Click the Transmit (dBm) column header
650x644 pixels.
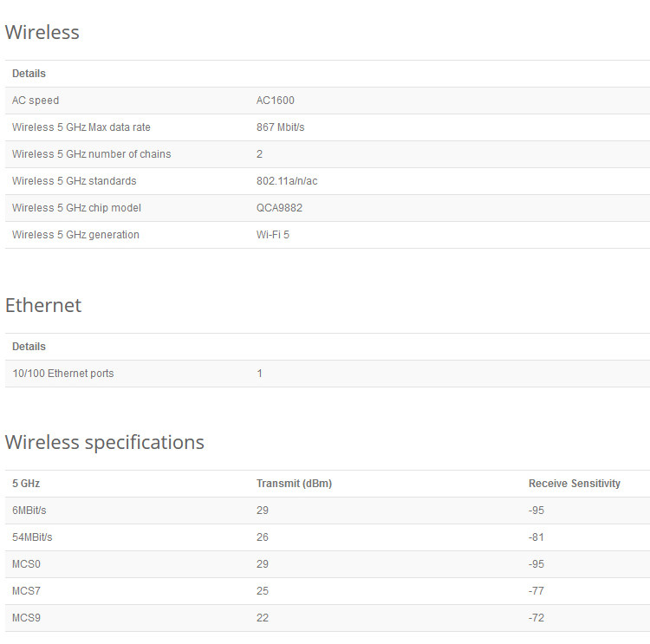coord(294,484)
